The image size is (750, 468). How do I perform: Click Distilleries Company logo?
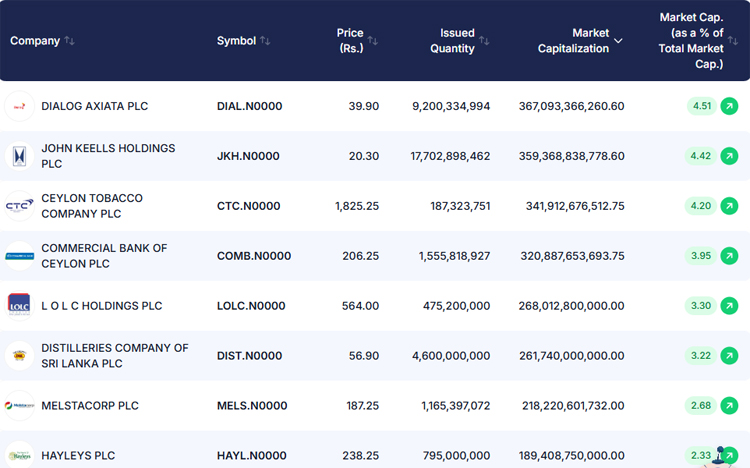point(19,356)
